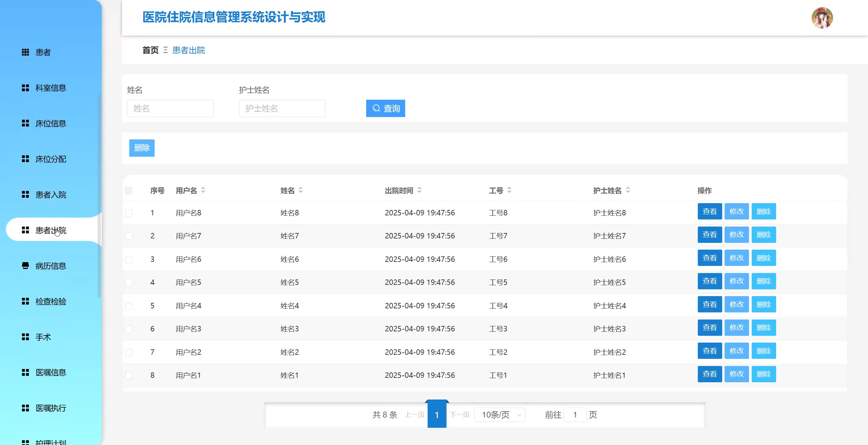The image size is (868, 445).
Task: Click the user avatar at top right
Action: point(822,18)
